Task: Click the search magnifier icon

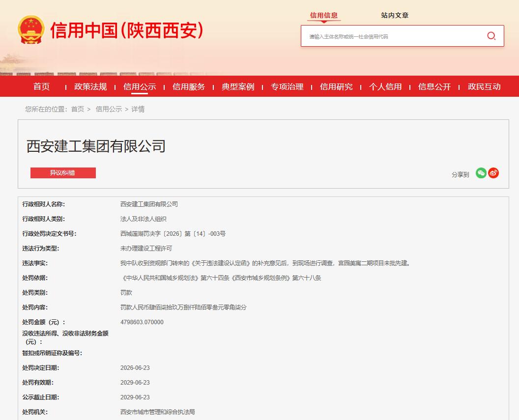Action: pyautogui.click(x=491, y=36)
